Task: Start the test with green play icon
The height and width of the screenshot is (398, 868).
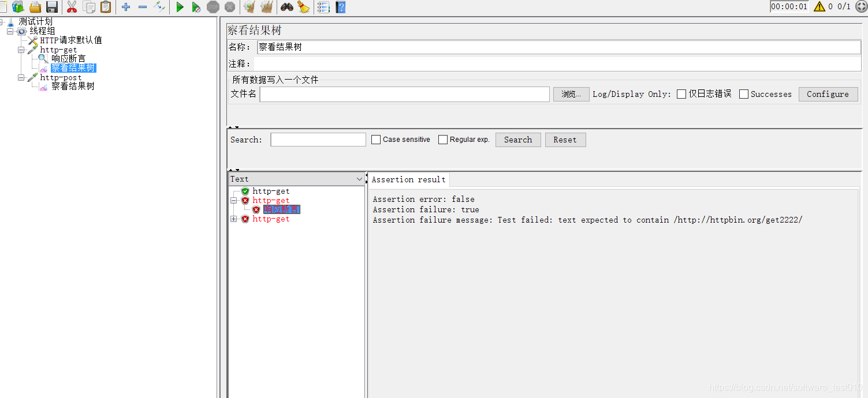Action: tap(180, 7)
